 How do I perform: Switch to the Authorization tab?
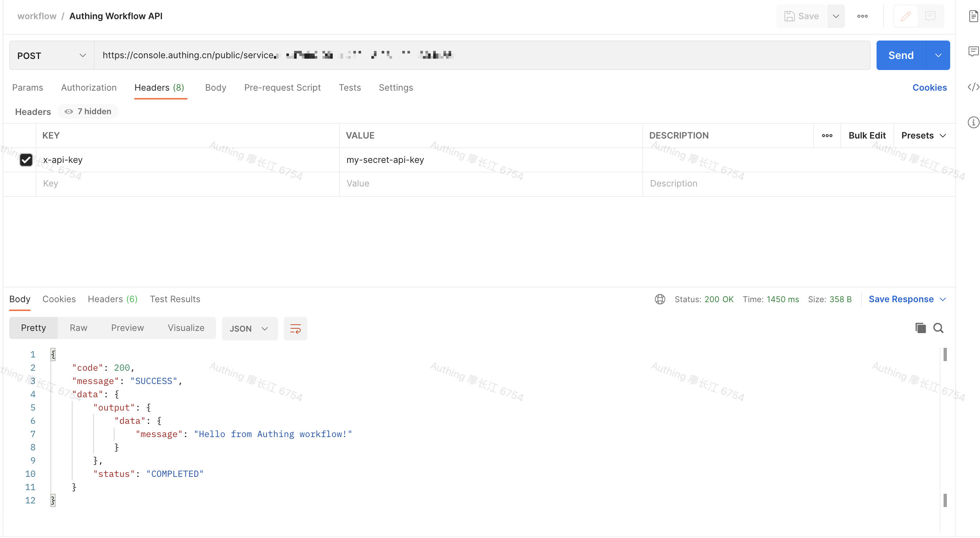click(x=89, y=88)
